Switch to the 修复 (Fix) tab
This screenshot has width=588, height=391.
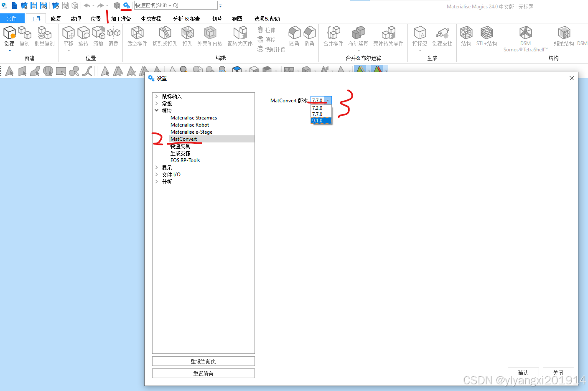coord(56,19)
